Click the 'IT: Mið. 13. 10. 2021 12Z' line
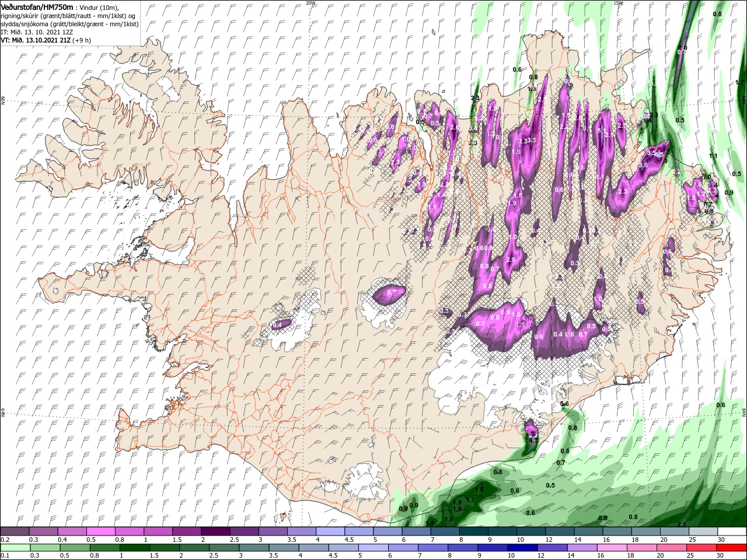 tap(37, 32)
